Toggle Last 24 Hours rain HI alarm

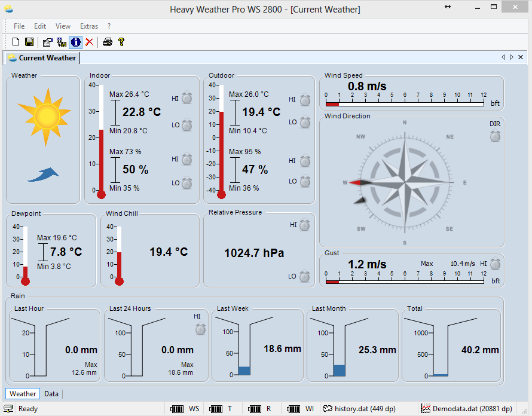pos(200,329)
